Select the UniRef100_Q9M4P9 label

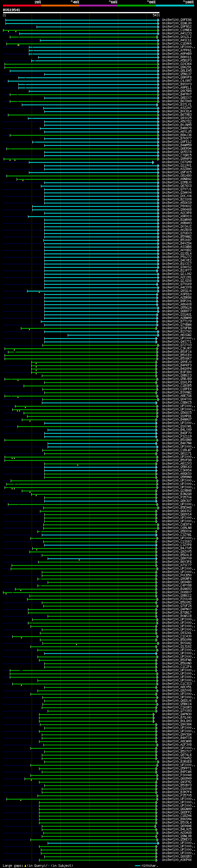[176, 159]
